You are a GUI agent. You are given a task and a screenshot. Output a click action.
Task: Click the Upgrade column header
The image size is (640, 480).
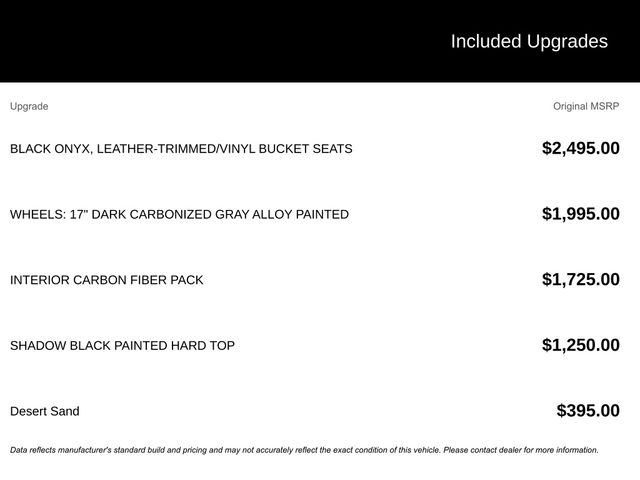[29, 106]
